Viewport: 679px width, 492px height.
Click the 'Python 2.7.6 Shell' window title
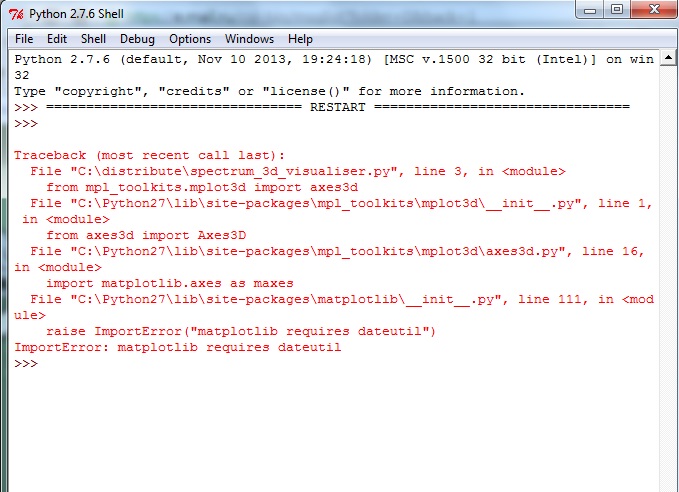pyautogui.click(x=76, y=14)
